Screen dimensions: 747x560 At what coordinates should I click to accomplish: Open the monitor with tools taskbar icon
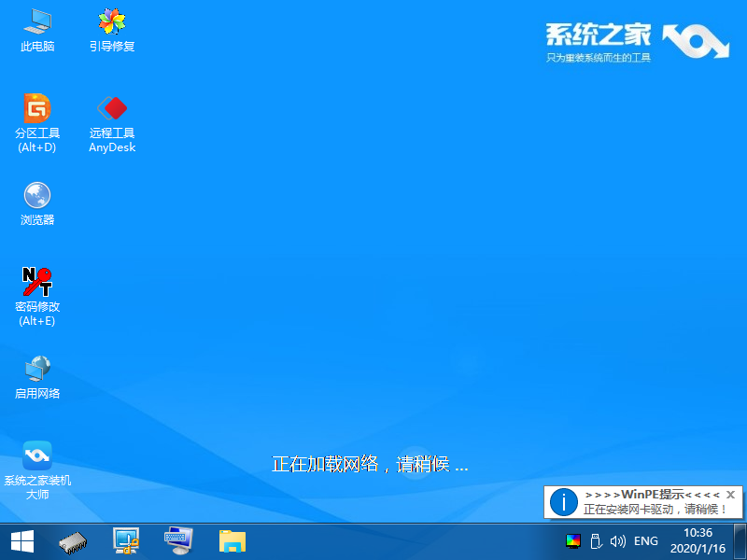click(126, 541)
